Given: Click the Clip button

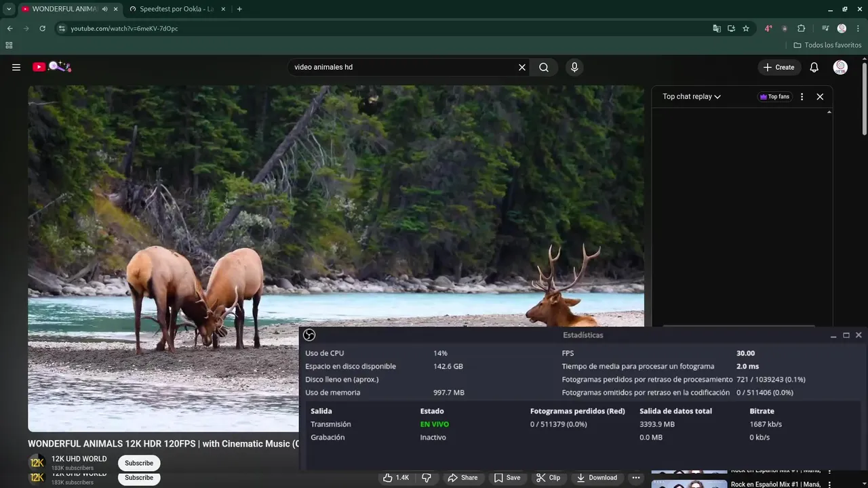Looking at the screenshot, I should (548, 478).
